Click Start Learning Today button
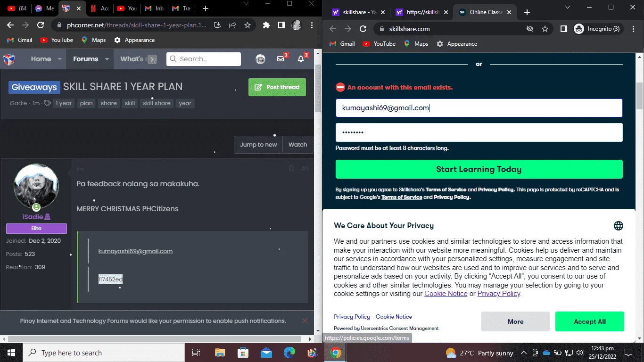Viewport: 644px width, 362px height. click(479, 169)
